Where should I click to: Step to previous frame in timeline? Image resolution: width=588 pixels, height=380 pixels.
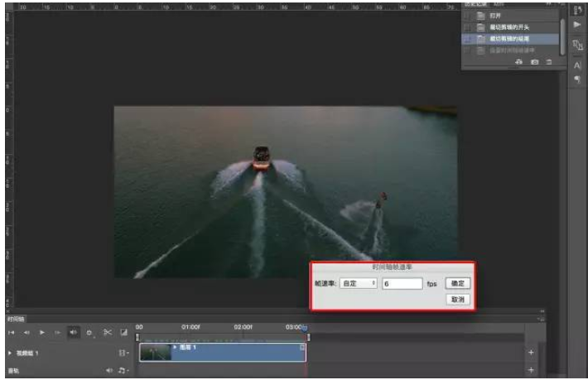click(27, 332)
